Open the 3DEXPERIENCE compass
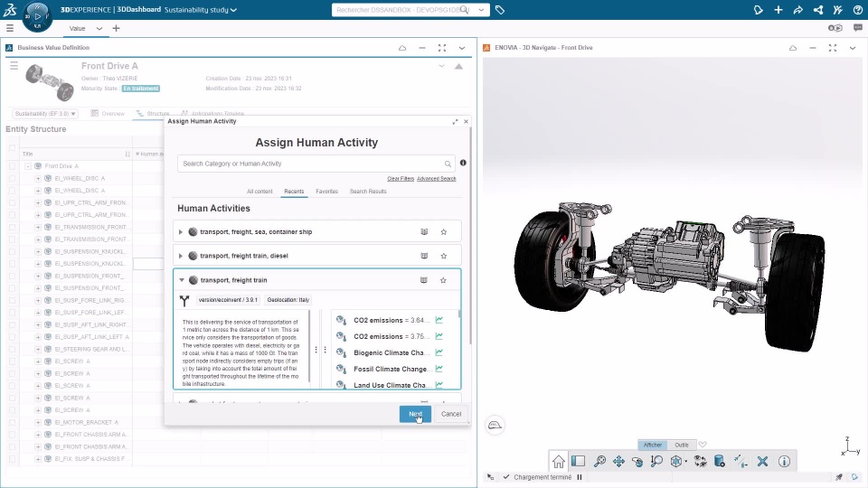This screenshot has width=868, height=488. [37, 16]
